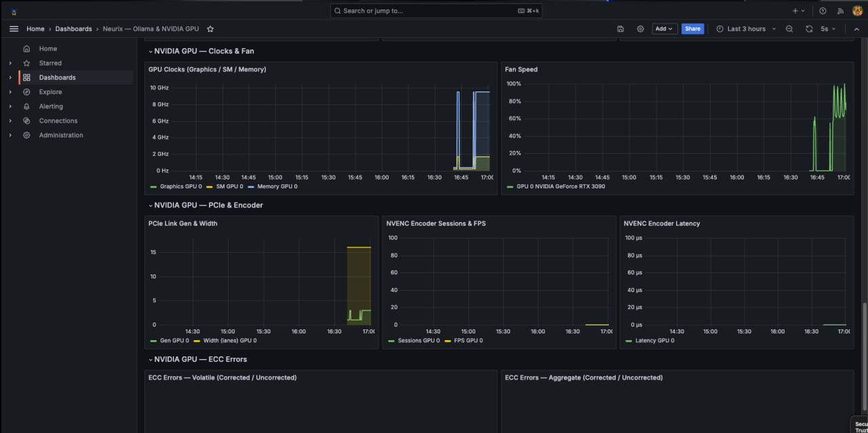This screenshot has width=868, height=433.
Task: Click the PCIe Link Gen & Width panel title
Action: [x=183, y=224]
